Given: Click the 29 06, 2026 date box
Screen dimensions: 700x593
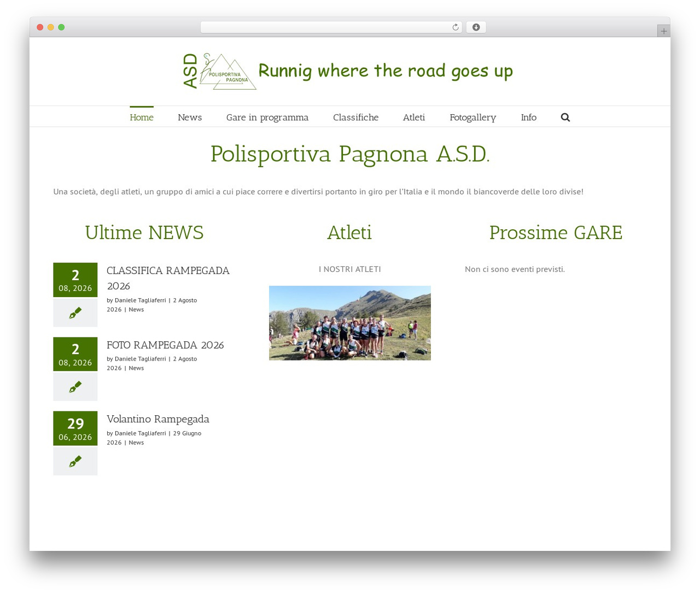Looking at the screenshot, I should pyautogui.click(x=75, y=428).
